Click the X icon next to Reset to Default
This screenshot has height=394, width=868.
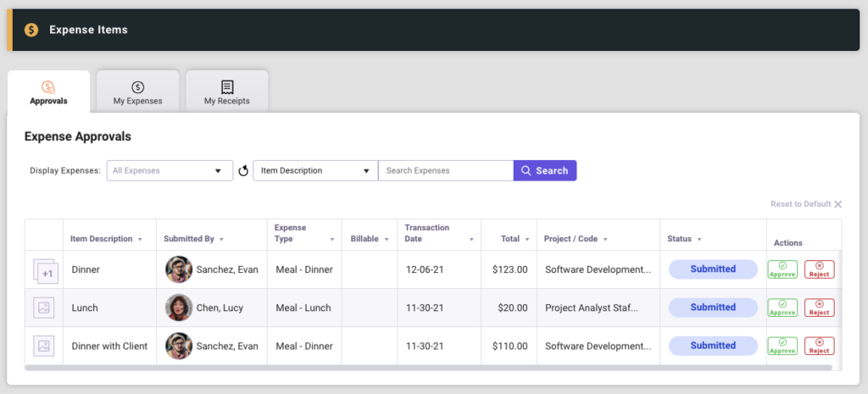click(837, 204)
